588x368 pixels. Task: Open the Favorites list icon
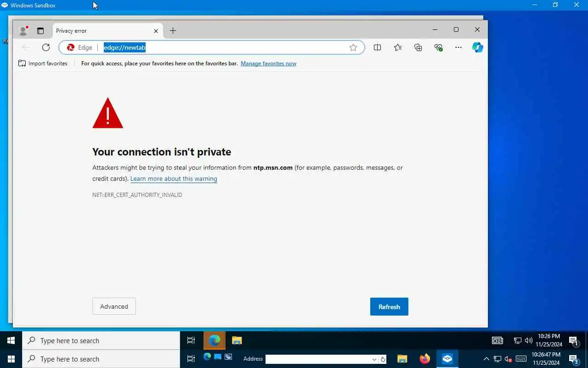click(398, 47)
